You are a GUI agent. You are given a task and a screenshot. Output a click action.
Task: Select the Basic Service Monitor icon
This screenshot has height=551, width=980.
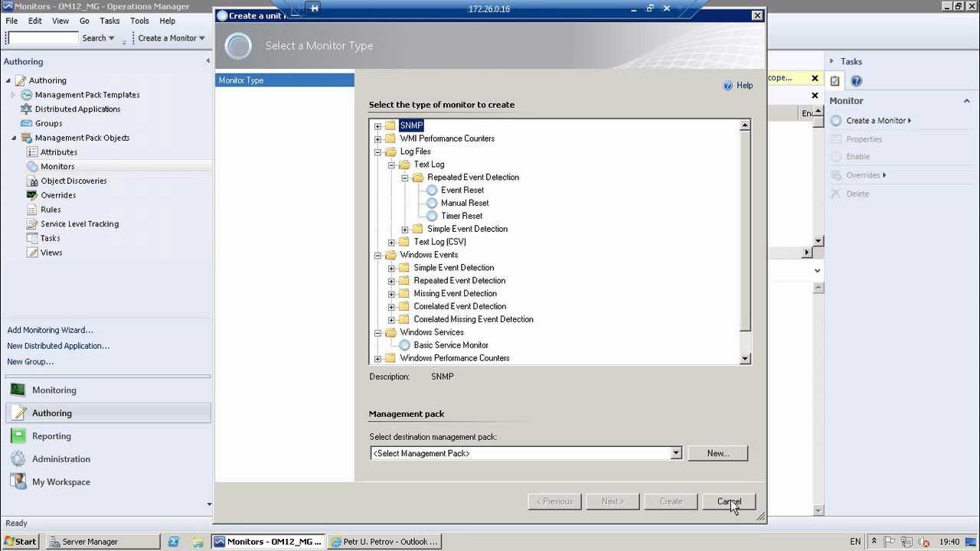click(x=404, y=345)
